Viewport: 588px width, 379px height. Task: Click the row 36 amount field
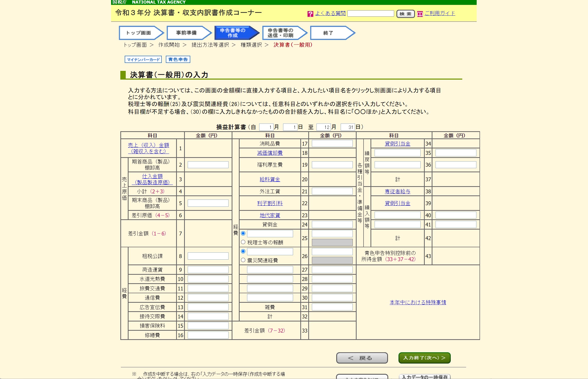(456, 165)
